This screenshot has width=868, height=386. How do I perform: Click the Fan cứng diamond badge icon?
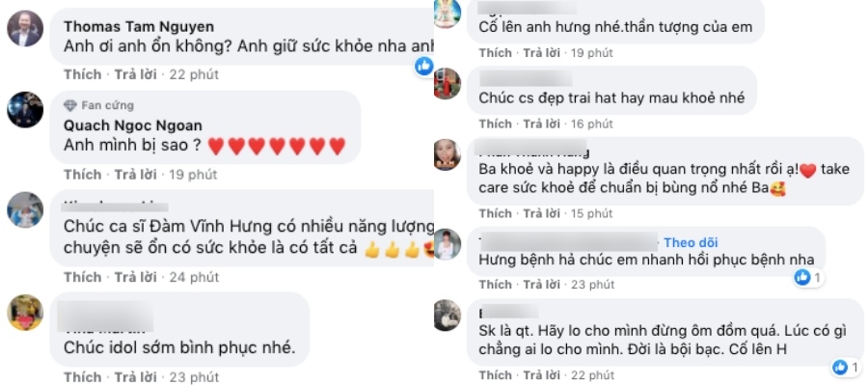(x=70, y=105)
